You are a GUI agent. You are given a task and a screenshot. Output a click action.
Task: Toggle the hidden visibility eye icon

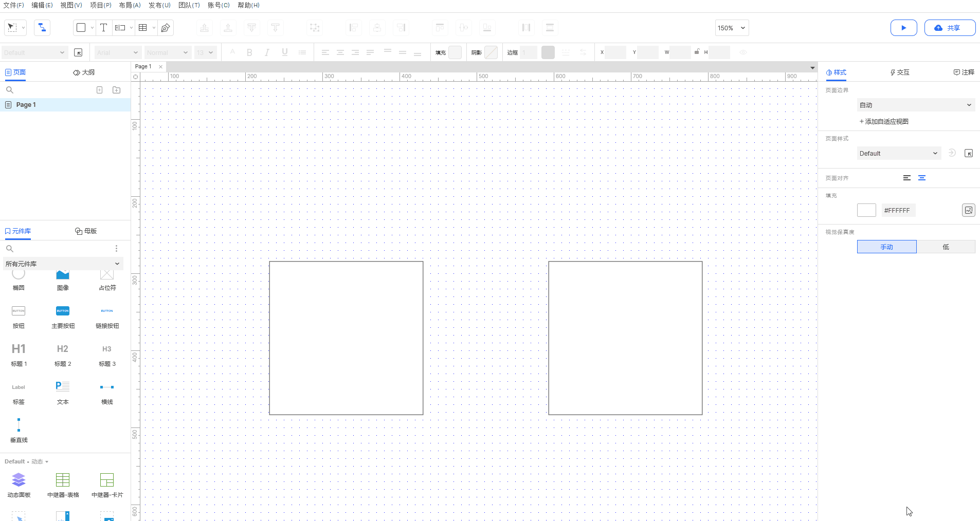click(x=743, y=52)
